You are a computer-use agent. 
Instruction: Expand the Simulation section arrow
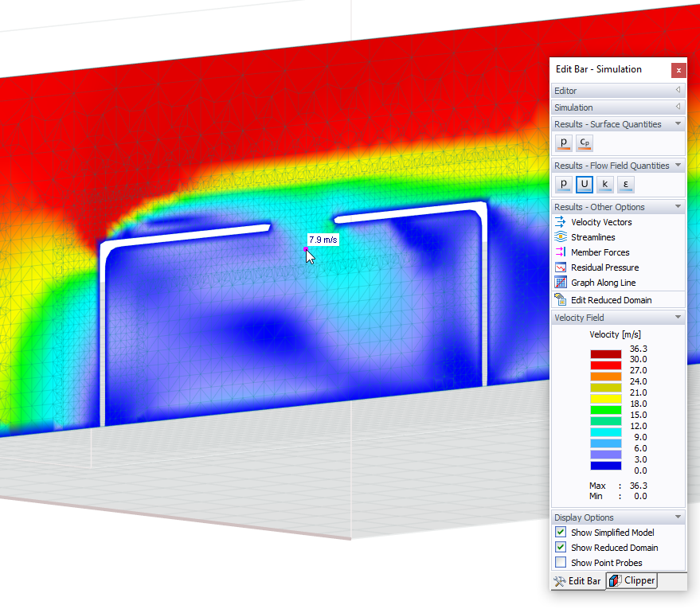678,107
